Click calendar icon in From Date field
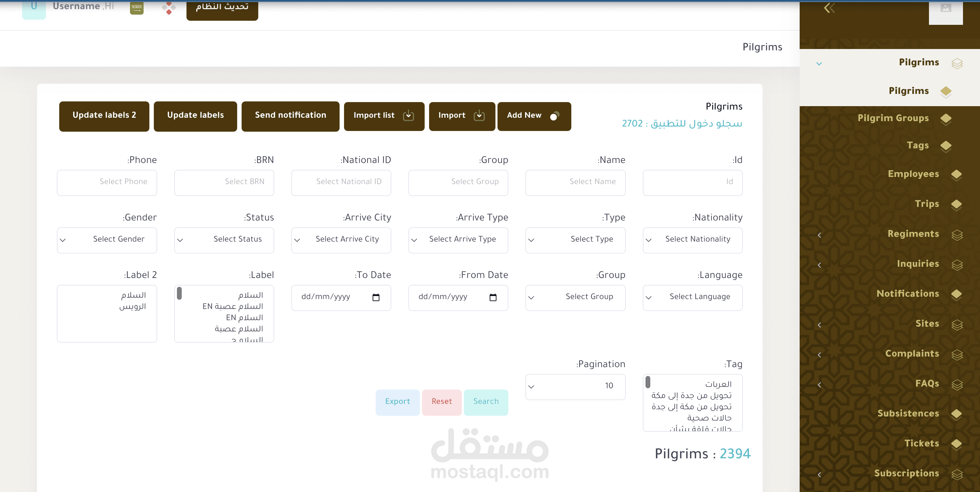 (x=493, y=297)
